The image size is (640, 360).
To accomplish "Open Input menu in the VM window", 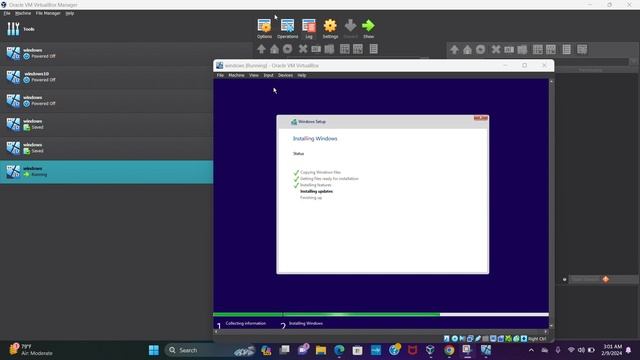I will (268, 76).
